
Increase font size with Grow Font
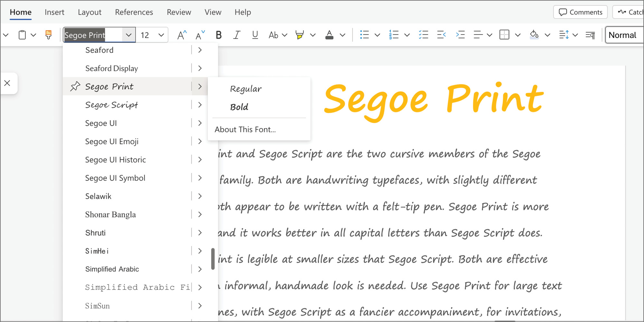click(x=181, y=35)
